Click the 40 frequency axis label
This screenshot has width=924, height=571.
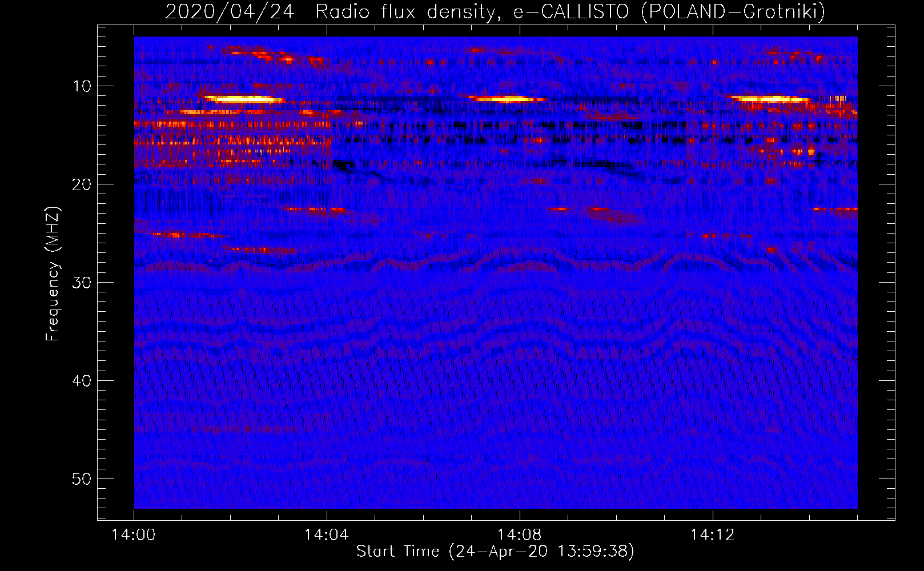coord(82,381)
